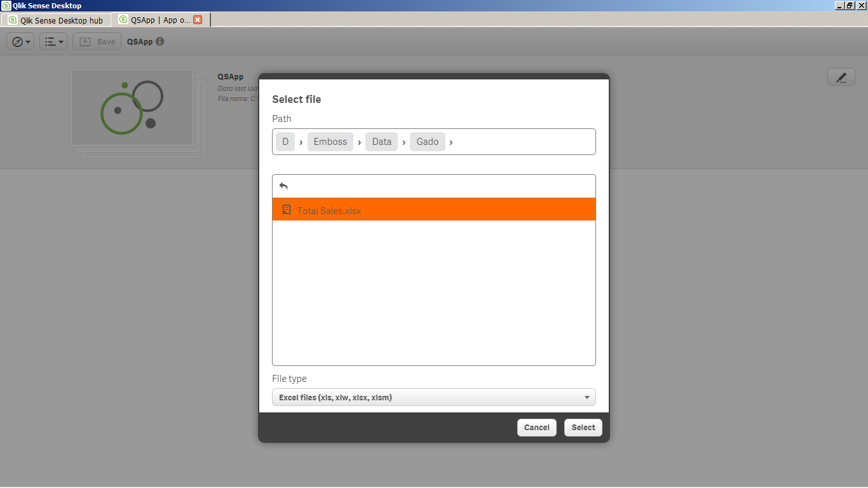Click the Total Sales.xlsx file icon
This screenshot has height=488, width=868.
point(287,210)
